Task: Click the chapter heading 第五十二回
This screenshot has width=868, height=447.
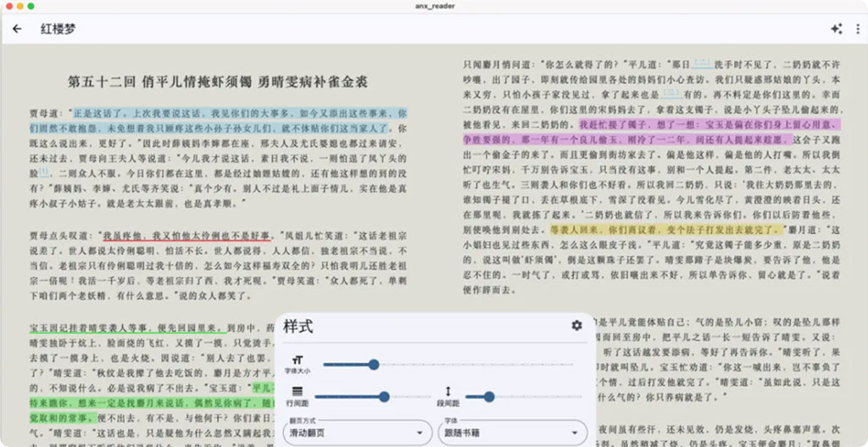Action: tap(102, 82)
